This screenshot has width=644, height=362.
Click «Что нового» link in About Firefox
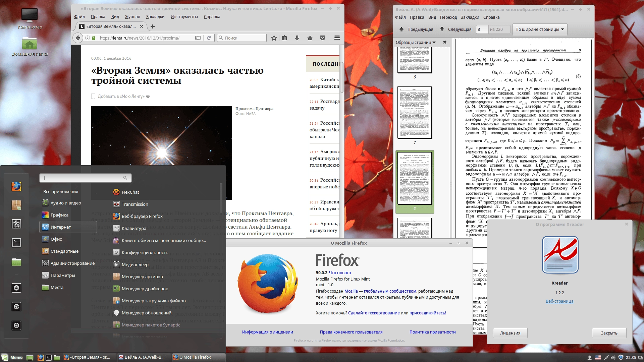[x=340, y=273]
